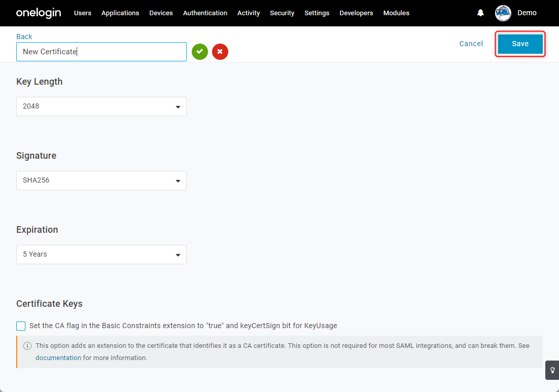Open the documentation link

(x=58, y=358)
